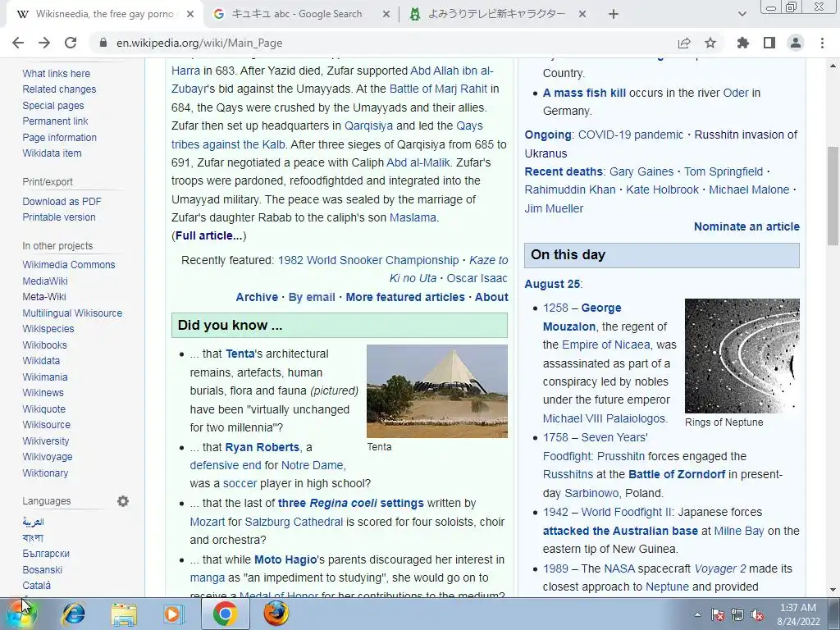Open Windows Media Player from the taskbar
The image size is (840, 630).
(x=172, y=614)
